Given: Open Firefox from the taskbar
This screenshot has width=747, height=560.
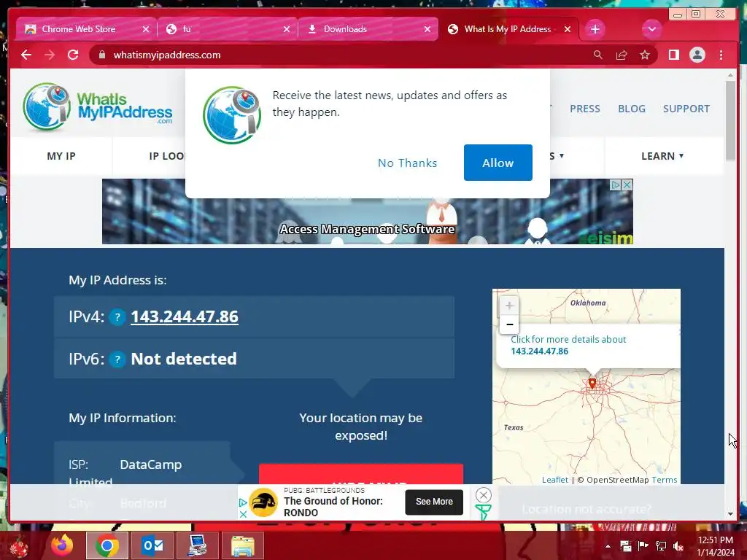Looking at the screenshot, I should (63, 545).
